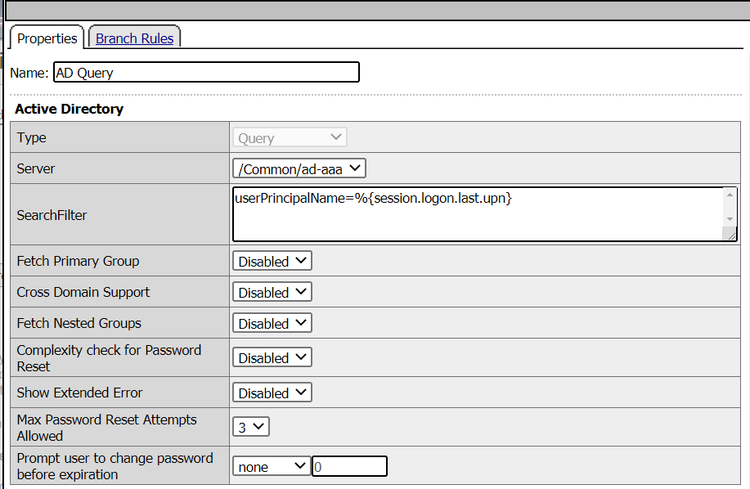The height and width of the screenshot is (489, 750).
Task: Click the Name label text
Action: point(29,73)
